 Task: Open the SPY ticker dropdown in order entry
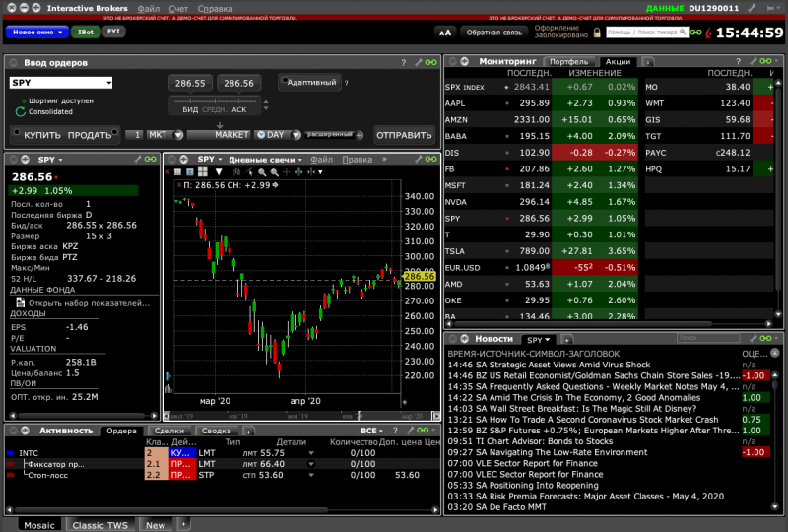tap(61, 83)
